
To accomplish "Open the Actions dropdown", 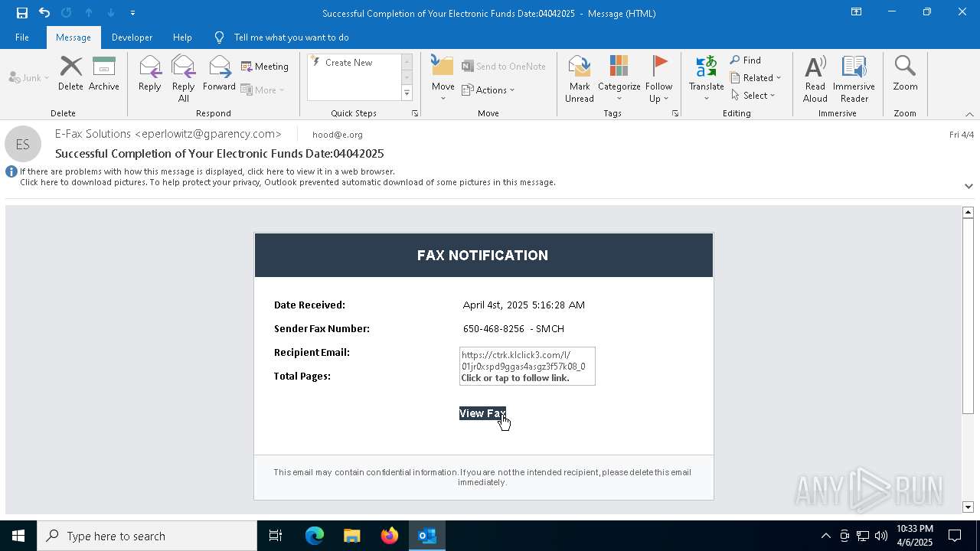I will pyautogui.click(x=488, y=90).
